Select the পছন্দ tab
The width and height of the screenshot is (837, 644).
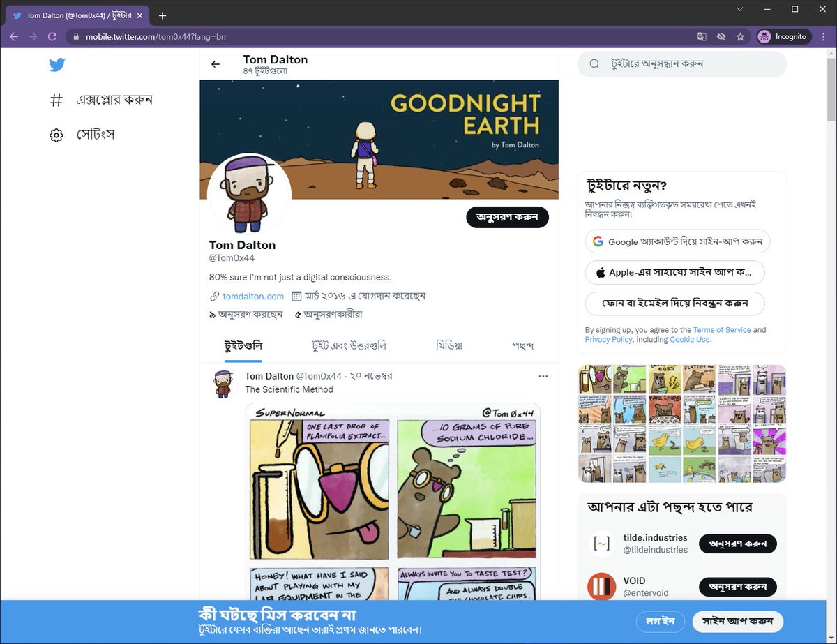523,345
